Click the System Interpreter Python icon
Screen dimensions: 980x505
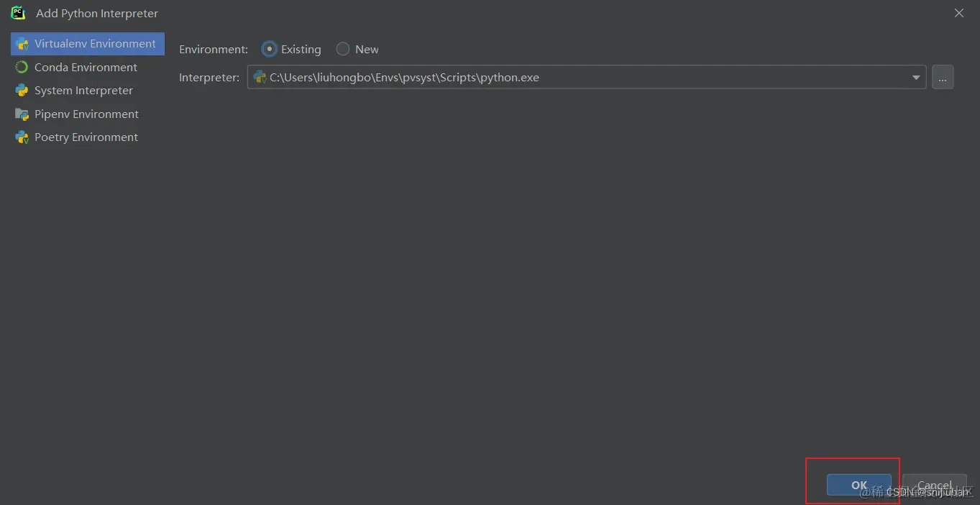coord(22,91)
